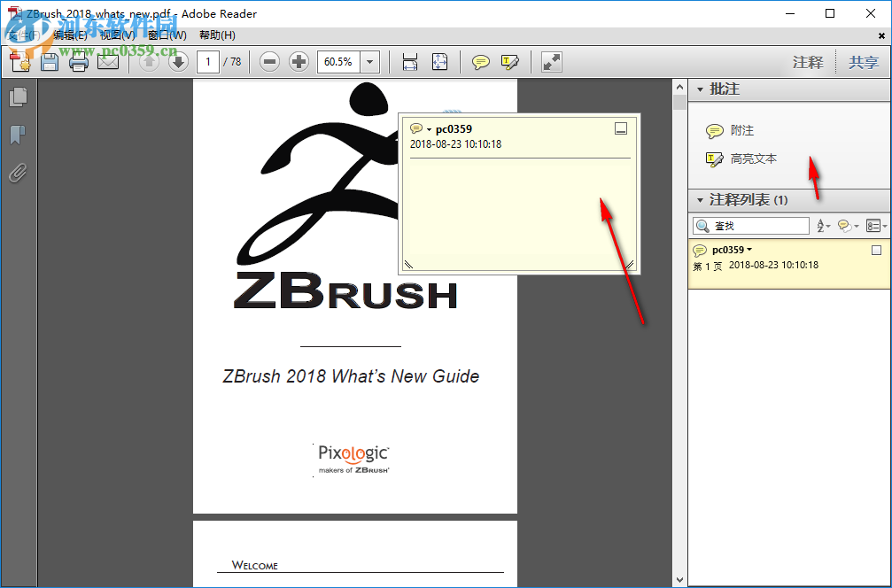892x588 pixels.
Task: Check the pc0359 comment checkbox
Action: pyautogui.click(x=876, y=250)
